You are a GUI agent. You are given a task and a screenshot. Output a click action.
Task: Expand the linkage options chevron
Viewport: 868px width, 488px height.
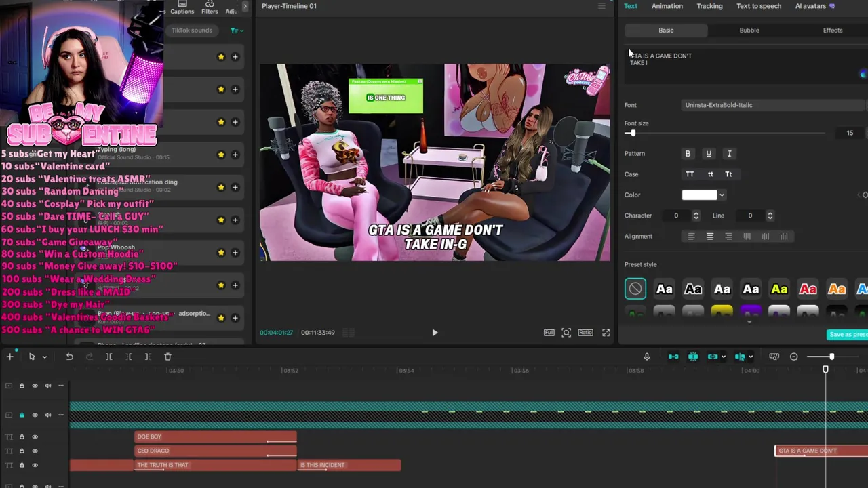(x=724, y=357)
